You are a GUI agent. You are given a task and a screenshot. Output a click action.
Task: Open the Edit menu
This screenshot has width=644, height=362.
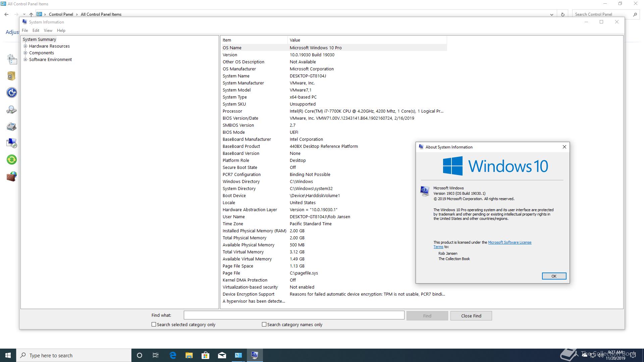[36, 31]
